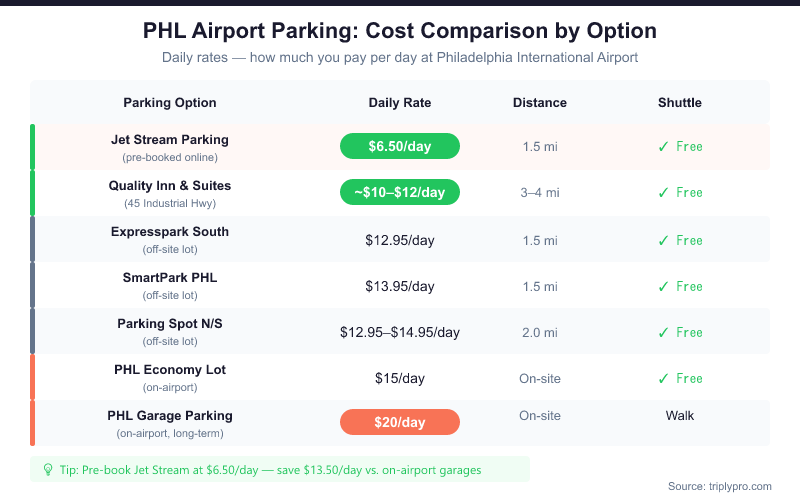Click the PHL Economy Lot shuttle checkmark
The height and width of the screenshot is (500, 800).
[x=663, y=378]
